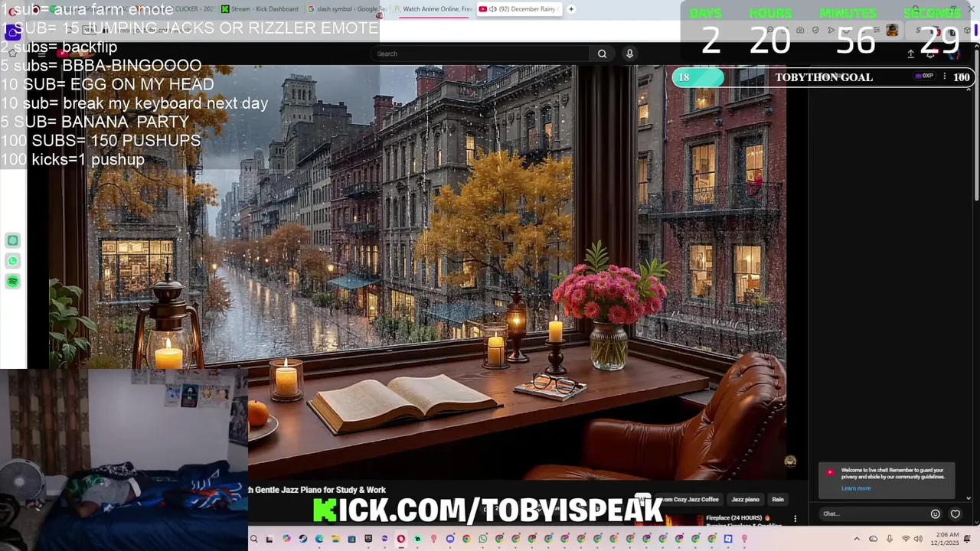Send a heart reaction in chat
Image resolution: width=980 pixels, height=551 pixels.
[x=955, y=514]
